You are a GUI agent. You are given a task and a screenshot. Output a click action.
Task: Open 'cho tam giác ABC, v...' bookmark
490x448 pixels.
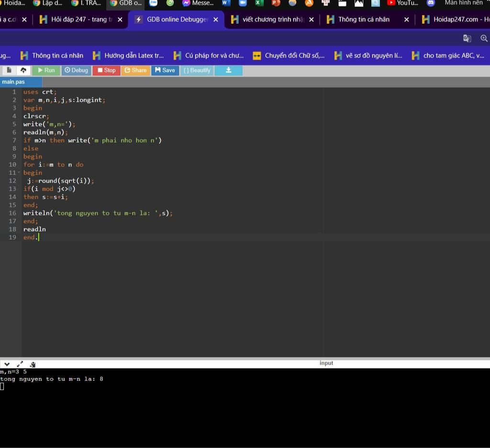[x=448, y=56]
